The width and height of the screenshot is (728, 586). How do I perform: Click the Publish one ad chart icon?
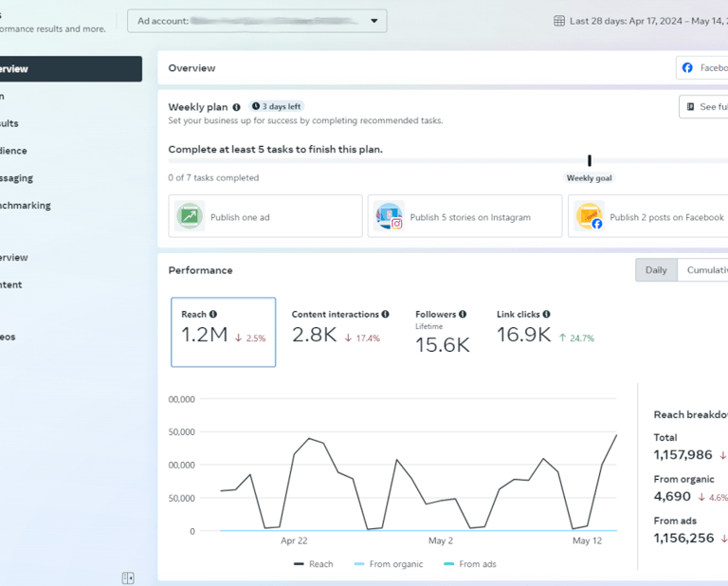tap(190, 216)
